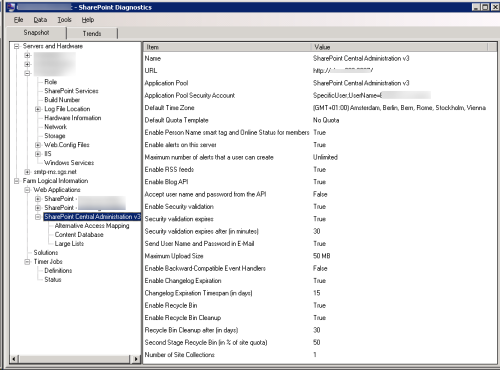Select Status under Timer Jobs
This screenshot has height=370, width=500.
pos(53,280)
